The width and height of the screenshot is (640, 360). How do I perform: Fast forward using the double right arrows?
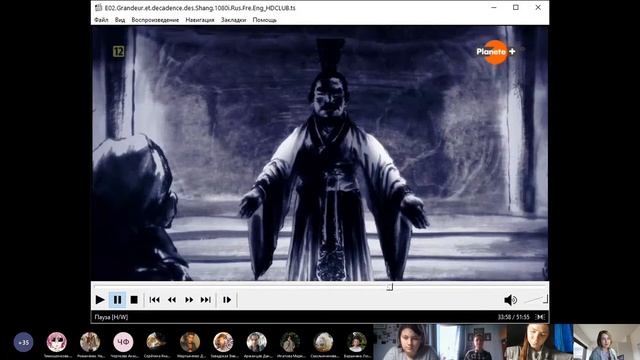click(x=189, y=300)
